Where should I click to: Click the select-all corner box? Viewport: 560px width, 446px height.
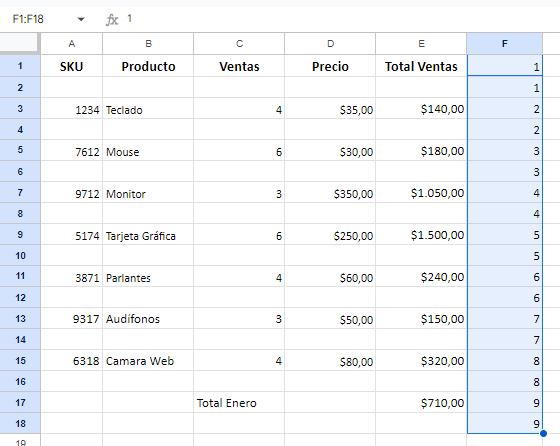[19, 44]
